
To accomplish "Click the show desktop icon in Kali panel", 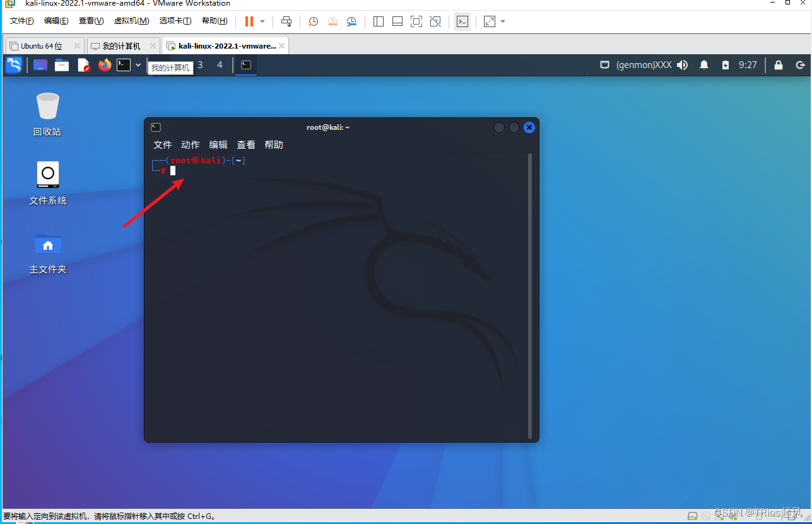I will click(x=40, y=65).
